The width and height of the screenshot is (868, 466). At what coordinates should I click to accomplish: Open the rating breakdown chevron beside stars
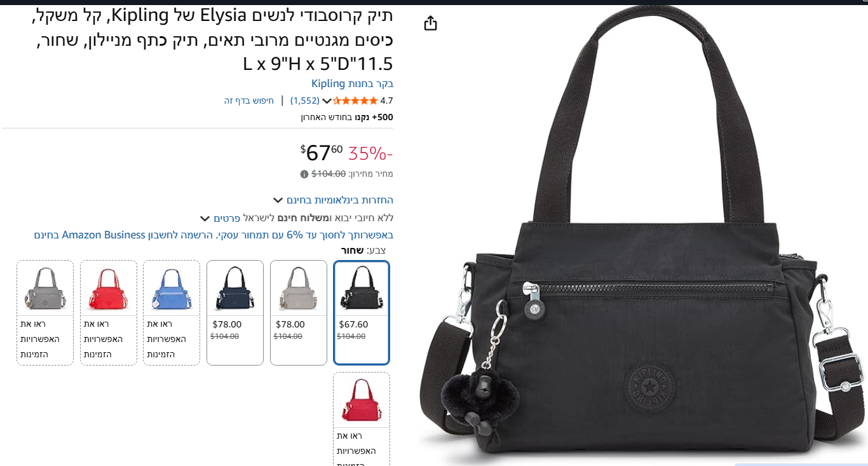click(327, 100)
